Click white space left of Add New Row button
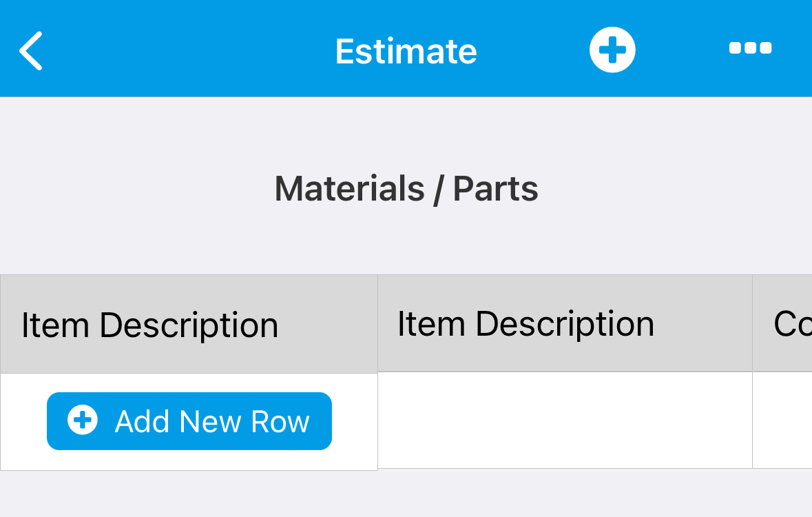This screenshot has height=517, width=812. pos(23,422)
